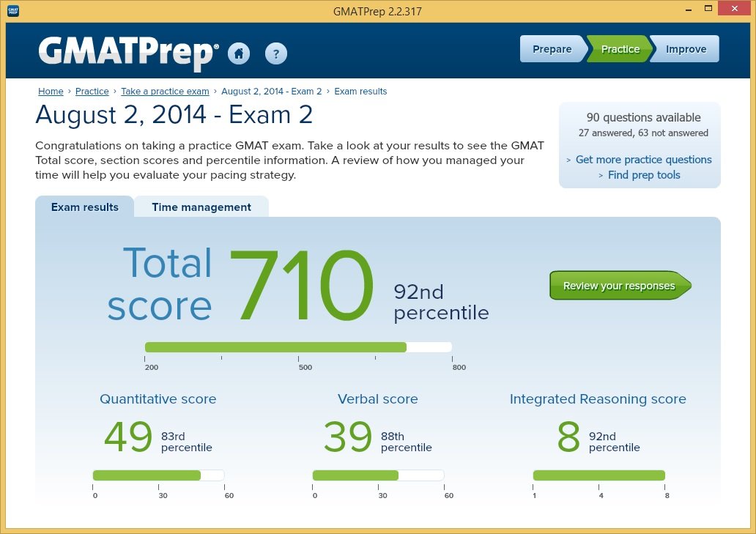
Task: Click the Integrated Reasoning value 8
Action: click(x=568, y=437)
